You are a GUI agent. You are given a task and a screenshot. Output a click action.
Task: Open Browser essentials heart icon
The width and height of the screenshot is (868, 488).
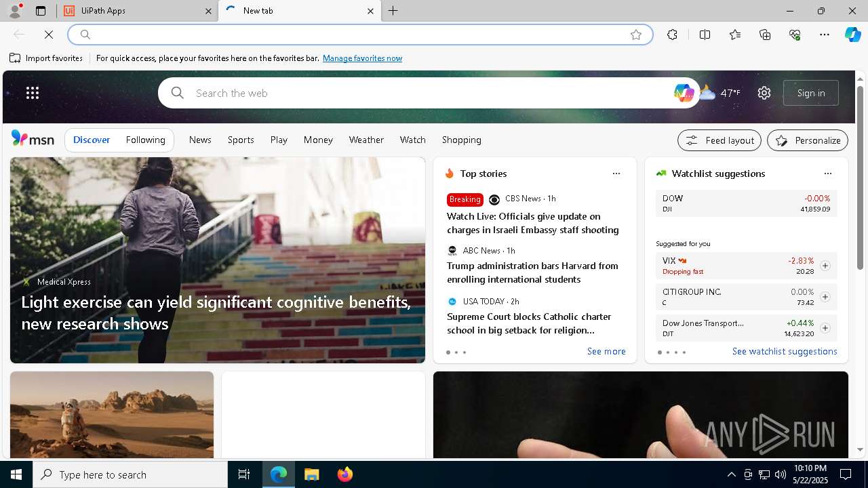[x=795, y=35]
